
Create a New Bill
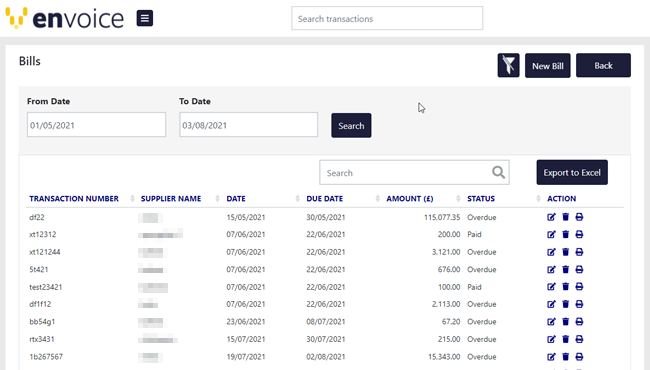click(x=548, y=65)
